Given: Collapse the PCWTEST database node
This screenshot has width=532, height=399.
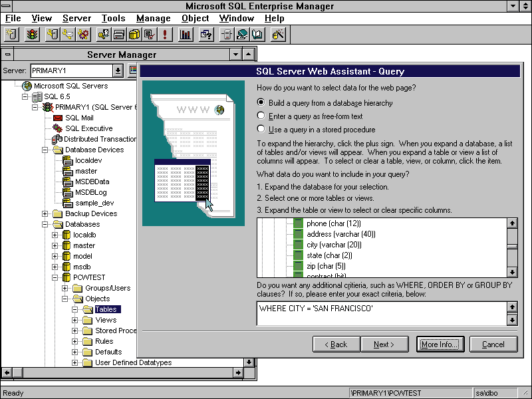Looking at the screenshot, I should tap(55, 277).
